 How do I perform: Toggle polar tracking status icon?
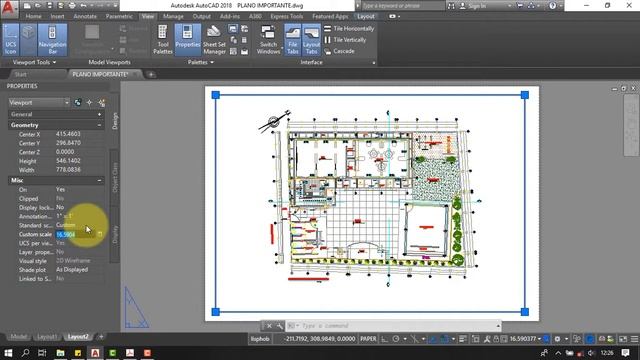point(396,339)
